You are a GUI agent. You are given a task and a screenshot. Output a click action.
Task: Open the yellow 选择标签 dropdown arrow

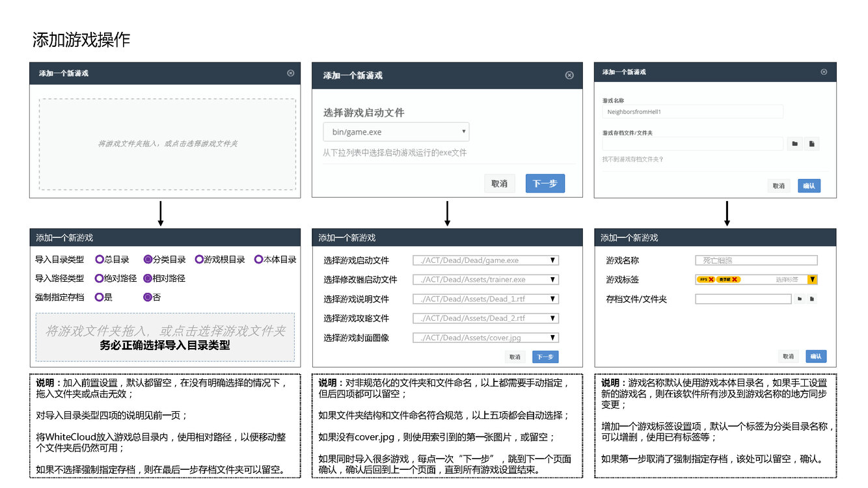coord(812,280)
